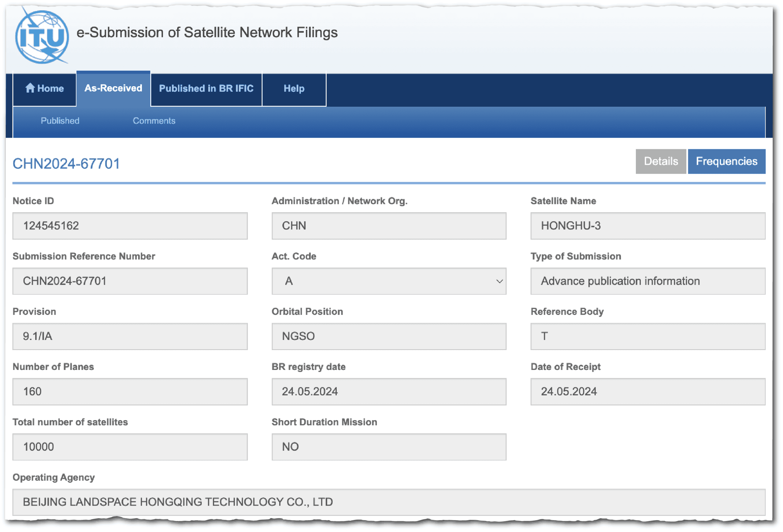
Task: Select the Satellite Name field HONGHU-3
Action: [647, 226]
